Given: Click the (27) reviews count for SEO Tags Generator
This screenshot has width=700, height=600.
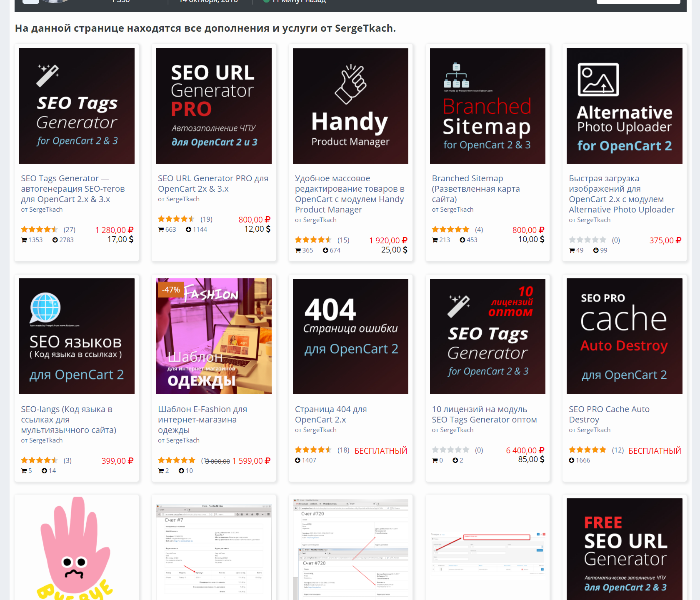Looking at the screenshot, I should (x=69, y=230).
